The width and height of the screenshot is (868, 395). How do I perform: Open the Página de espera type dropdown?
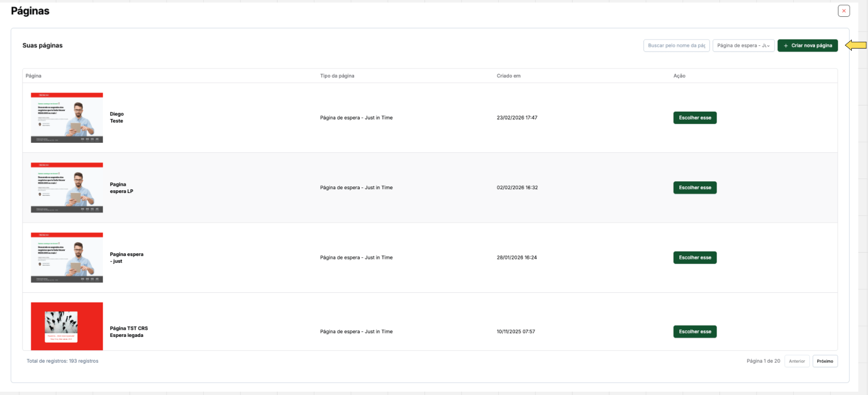[743, 46]
